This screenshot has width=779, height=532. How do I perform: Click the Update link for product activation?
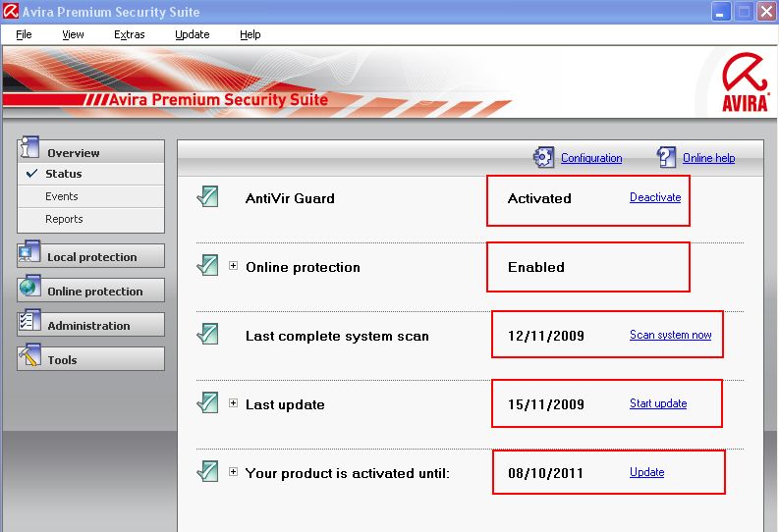pos(646,472)
